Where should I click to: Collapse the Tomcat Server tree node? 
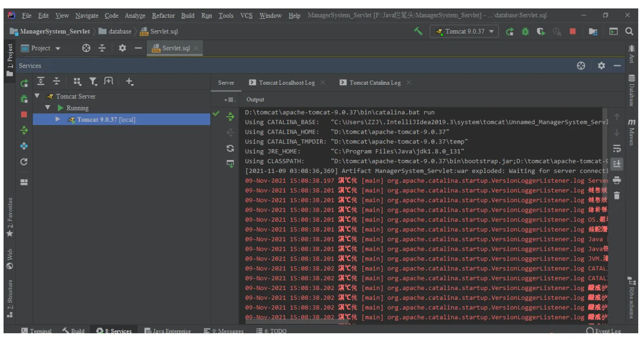[37, 96]
